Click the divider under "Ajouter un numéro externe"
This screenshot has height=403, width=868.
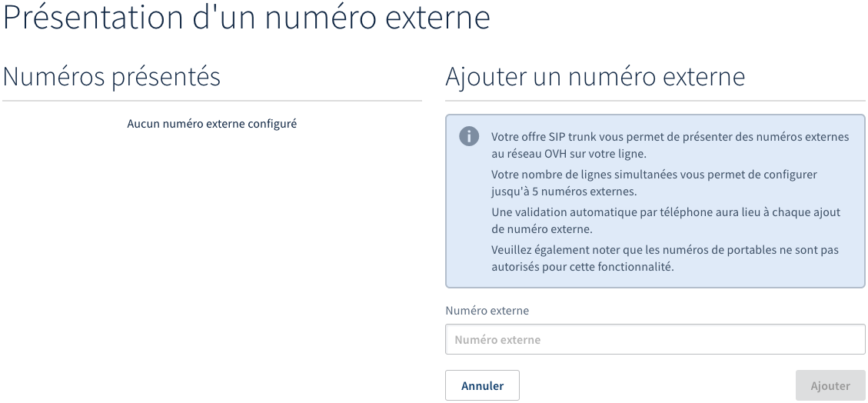(655, 101)
